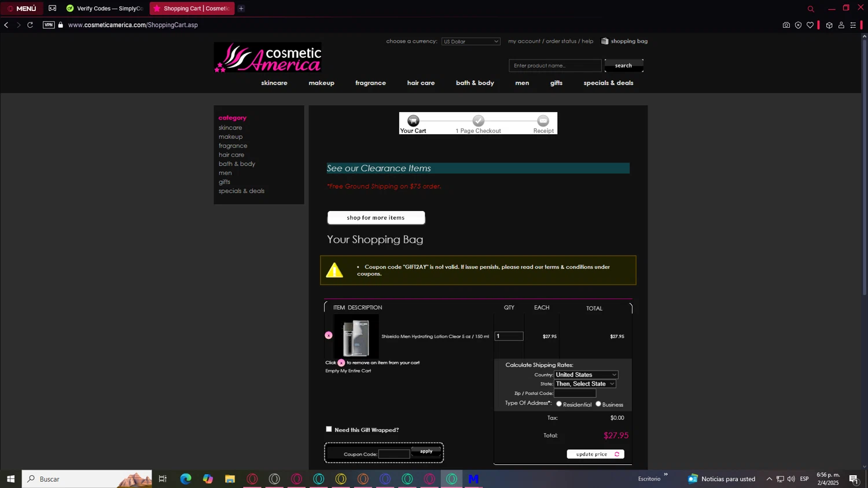Viewport: 868px width, 488px height.
Task: Open the choose a currency dropdown
Action: [470, 42]
